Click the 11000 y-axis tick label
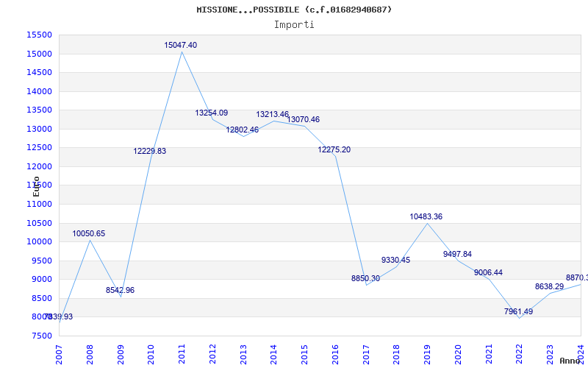Image resolution: width=588 pixels, height=368 pixels. click(x=40, y=204)
